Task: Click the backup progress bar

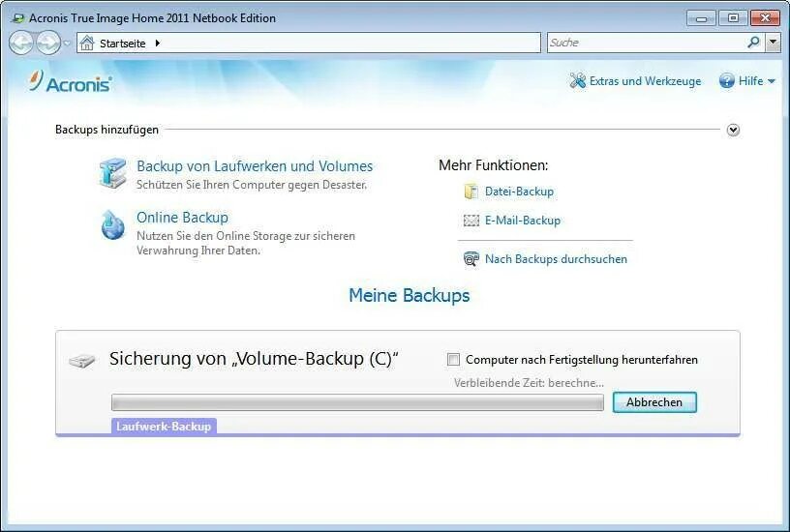Action: pos(357,402)
